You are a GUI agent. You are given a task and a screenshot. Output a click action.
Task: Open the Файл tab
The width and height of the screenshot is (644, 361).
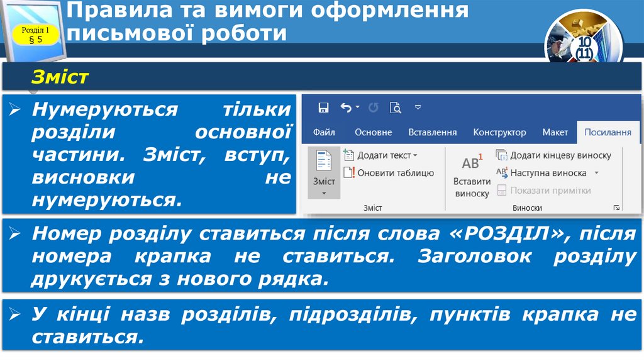tap(324, 132)
